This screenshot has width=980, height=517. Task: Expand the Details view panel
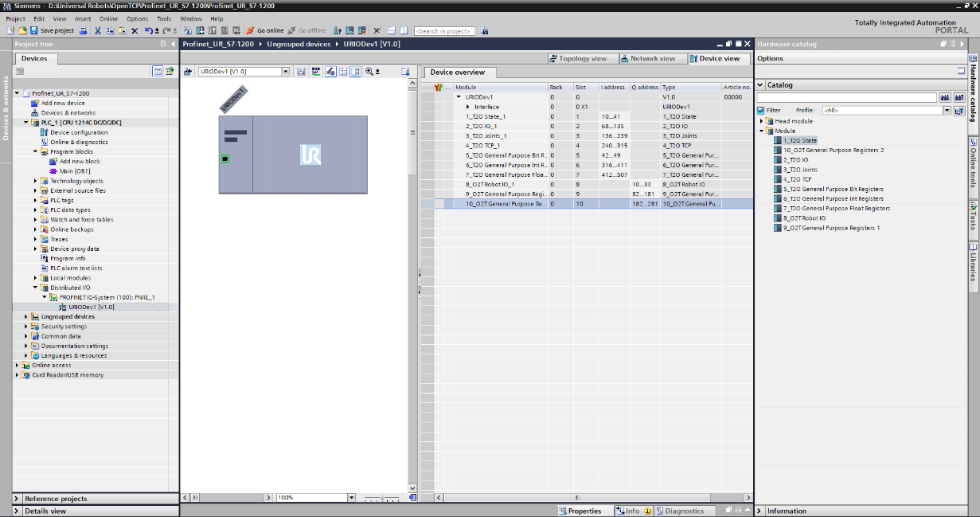[x=18, y=511]
